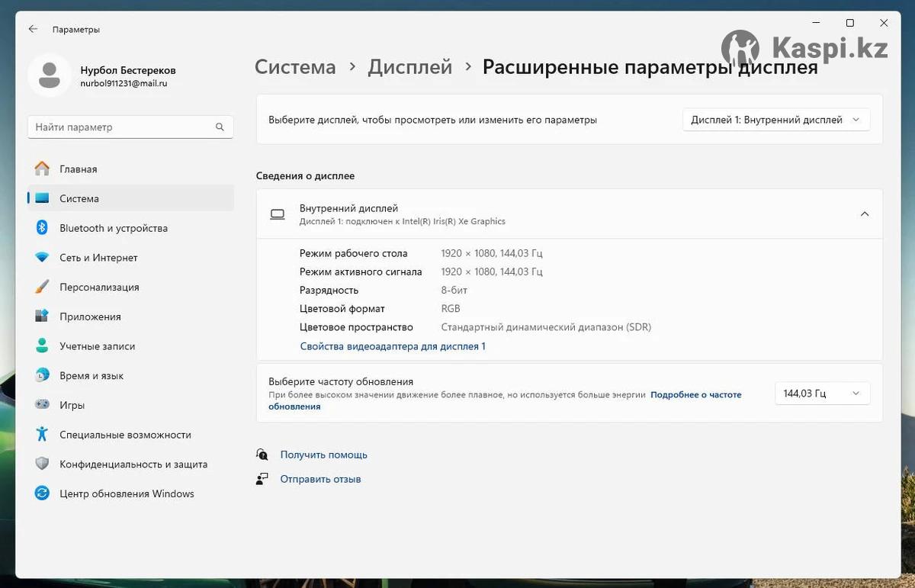Click the Найти параметр search field

(x=122, y=127)
